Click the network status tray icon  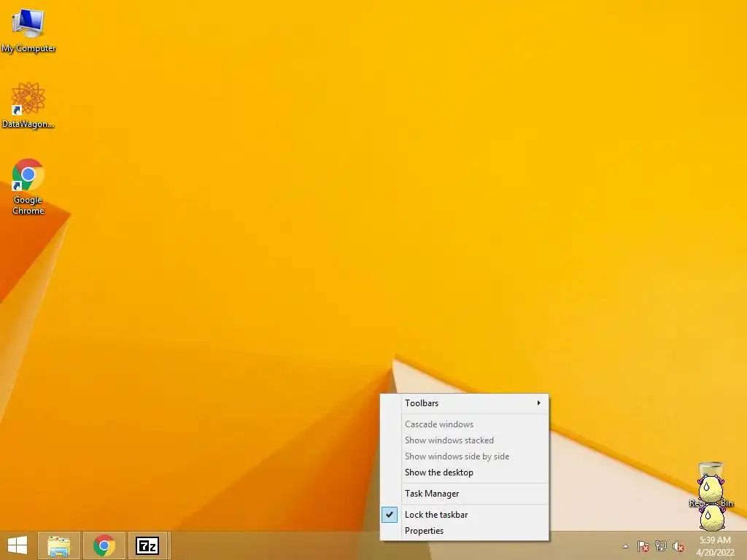[x=661, y=546]
